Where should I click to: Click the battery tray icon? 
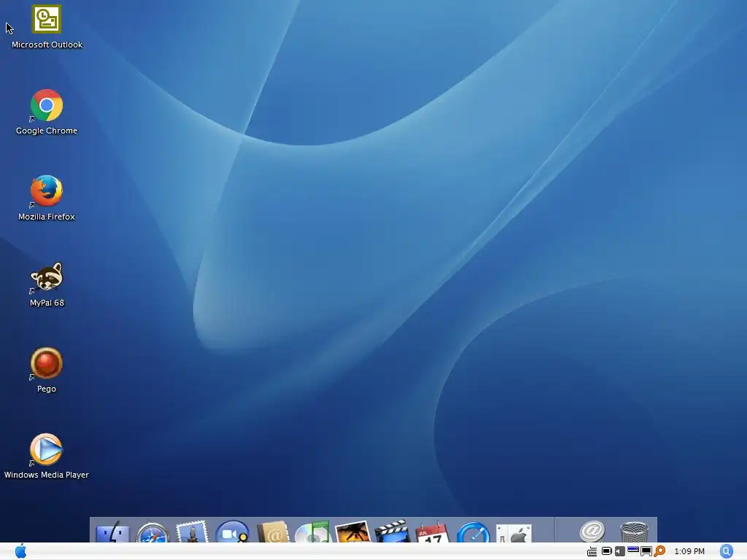[x=606, y=551]
